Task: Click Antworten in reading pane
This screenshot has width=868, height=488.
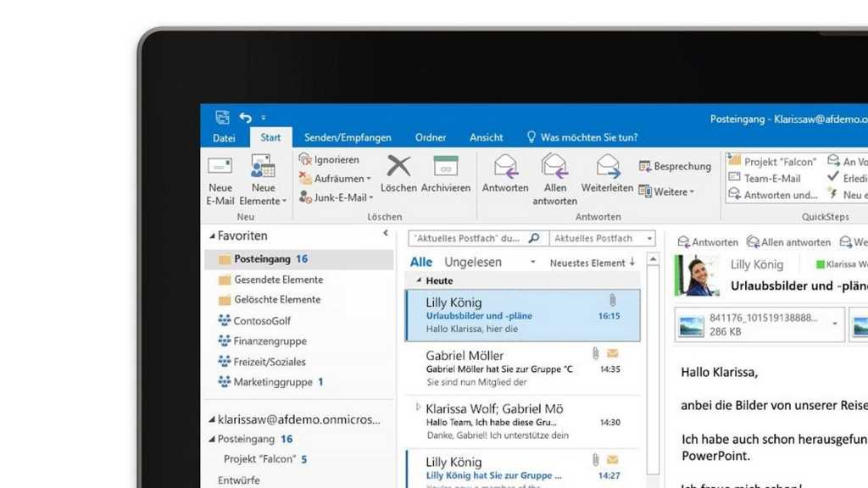Action: (708, 241)
